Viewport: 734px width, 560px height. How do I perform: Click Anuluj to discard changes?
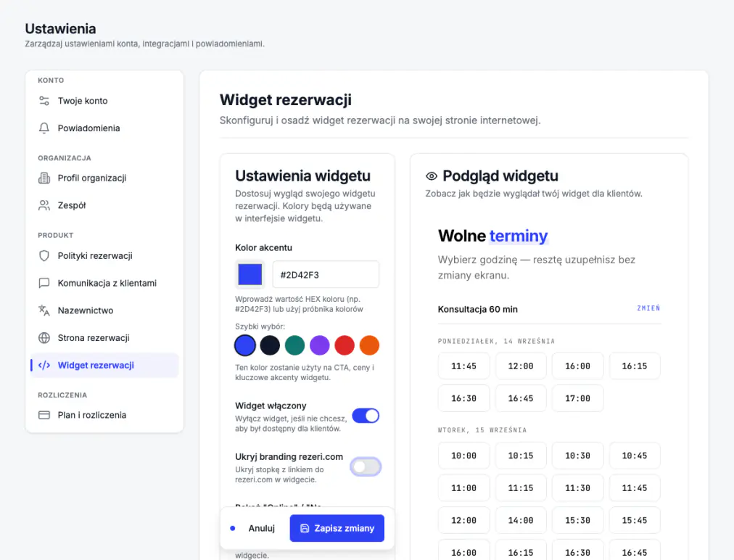[262, 528]
